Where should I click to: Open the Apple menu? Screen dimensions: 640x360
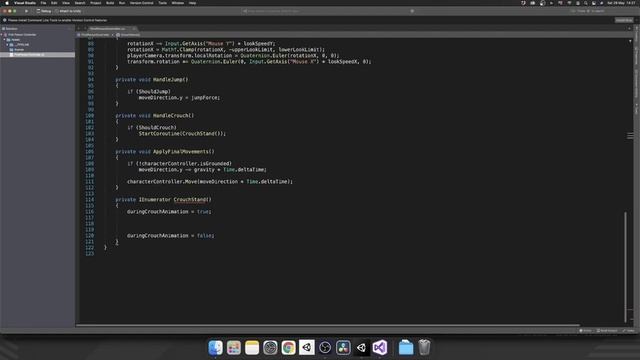tap(7, 3)
